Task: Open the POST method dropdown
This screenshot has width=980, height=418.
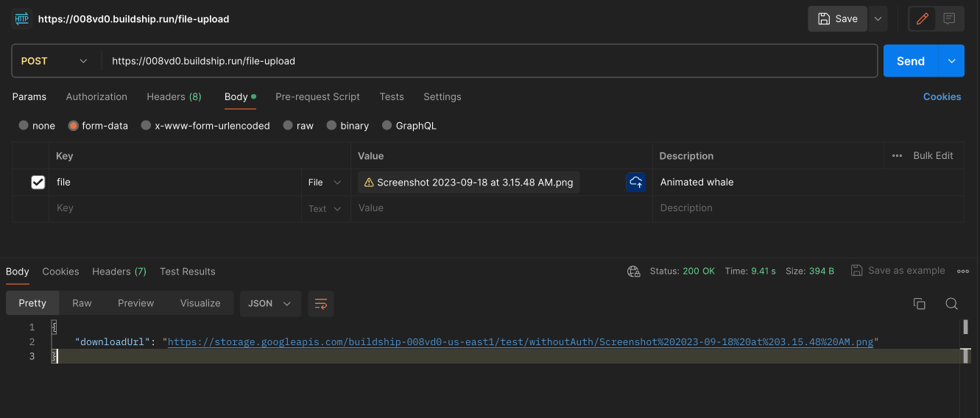Action: coord(55,61)
